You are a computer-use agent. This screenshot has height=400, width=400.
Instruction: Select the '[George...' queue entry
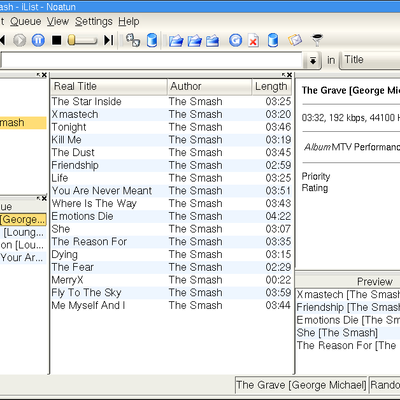tap(23, 220)
